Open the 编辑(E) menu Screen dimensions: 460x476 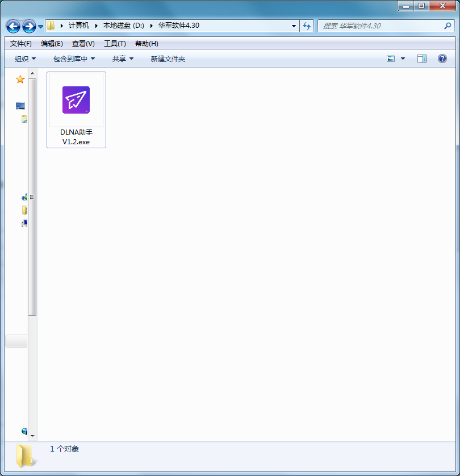tap(52, 44)
